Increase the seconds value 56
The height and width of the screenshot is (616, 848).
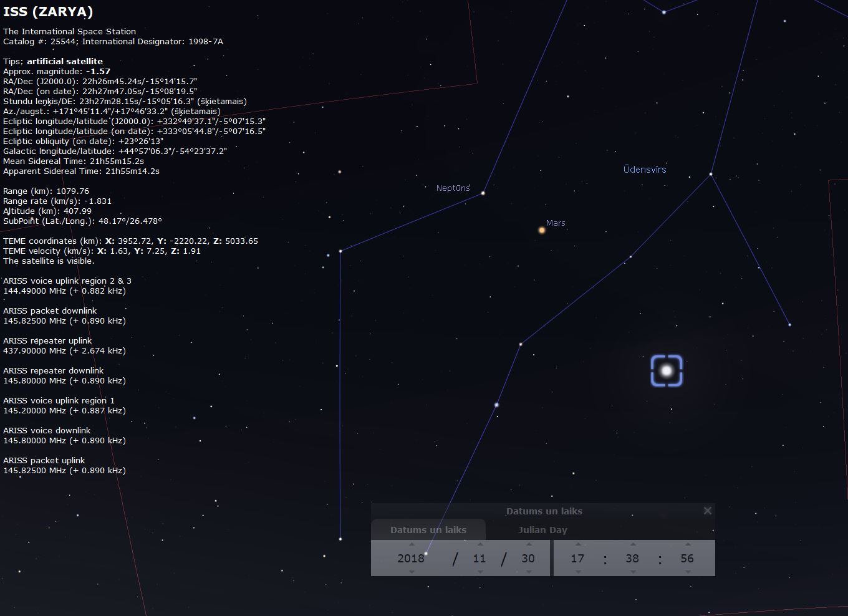(x=687, y=544)
